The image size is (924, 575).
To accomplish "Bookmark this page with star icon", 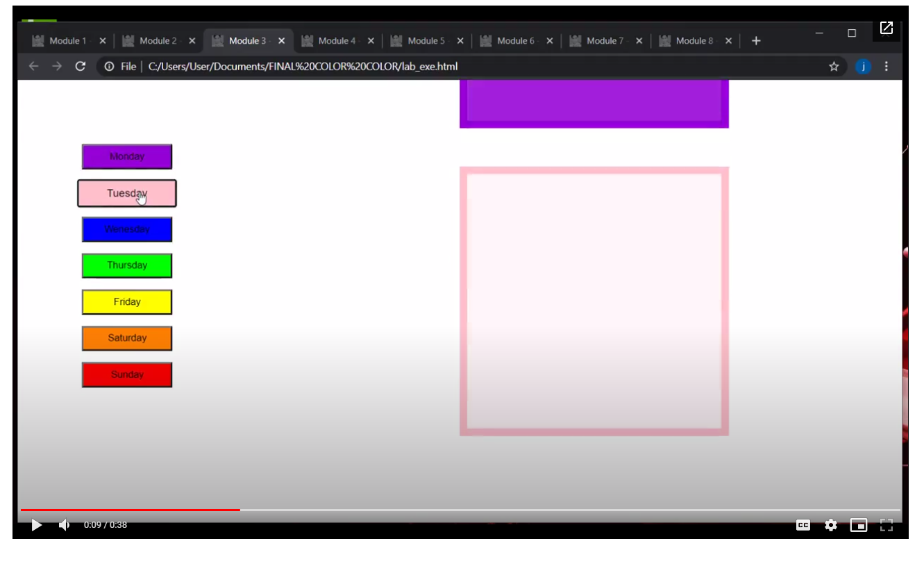I will coord(834,67).
